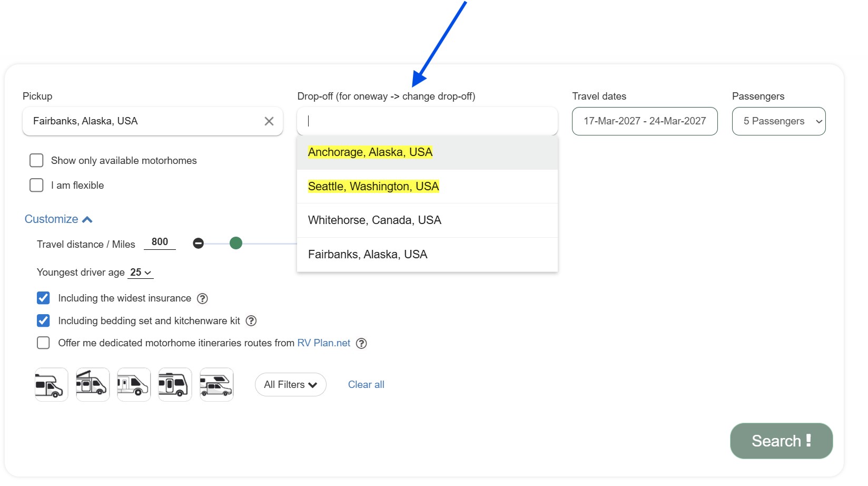This screenshot has height=486, width=868.
Task: Expand the All Filters dropdown
Action: (x=290, y=385)
